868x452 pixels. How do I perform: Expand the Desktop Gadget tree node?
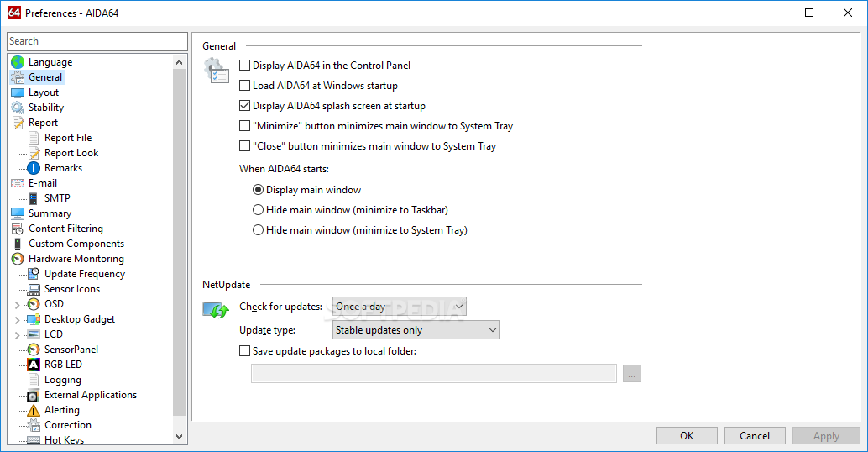17,319
